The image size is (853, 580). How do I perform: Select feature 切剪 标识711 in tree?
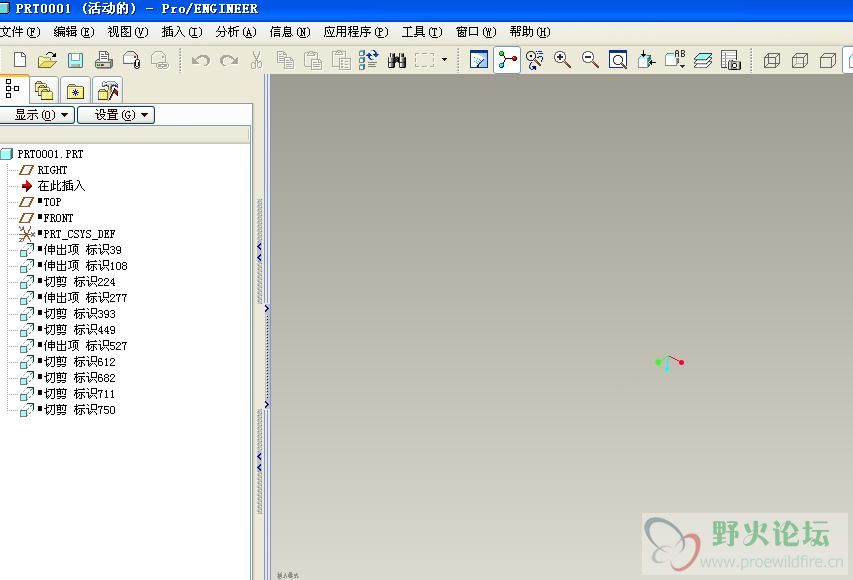coord(79,394)
